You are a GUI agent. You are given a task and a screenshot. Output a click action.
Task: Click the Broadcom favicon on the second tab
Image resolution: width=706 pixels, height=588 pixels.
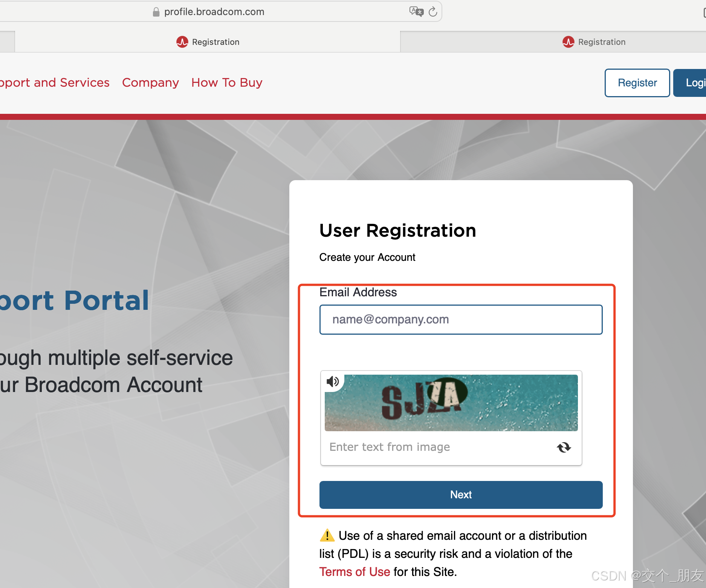click(x=568, y=42)
